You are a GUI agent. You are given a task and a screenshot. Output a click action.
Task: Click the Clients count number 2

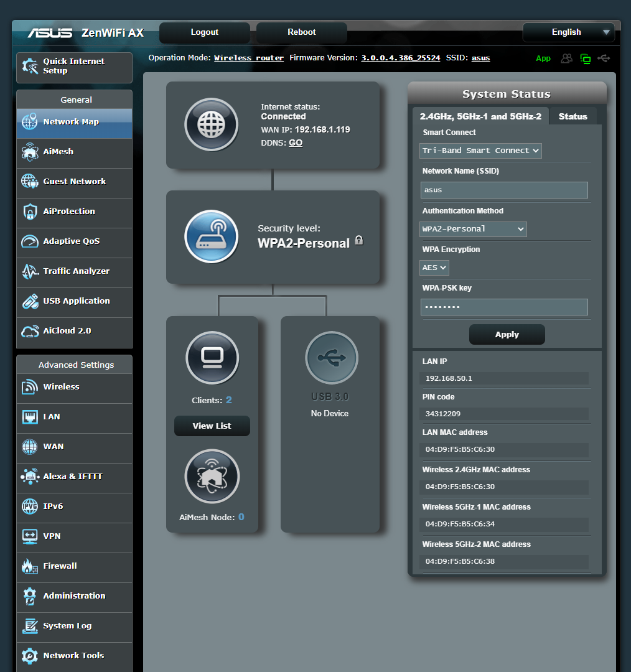point(229,400)
